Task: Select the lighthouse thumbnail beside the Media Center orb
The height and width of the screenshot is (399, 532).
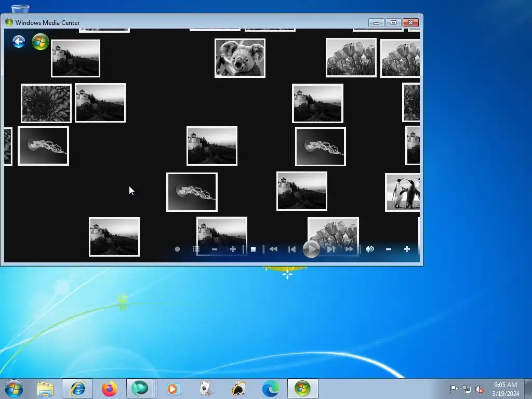Action: pos(76,58)
